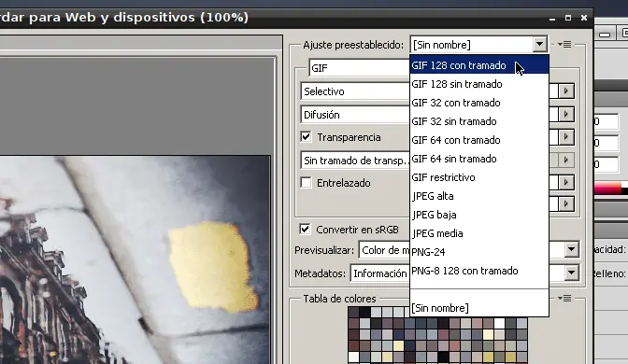Select PNG-24 preset

click(x=479, y=252)
